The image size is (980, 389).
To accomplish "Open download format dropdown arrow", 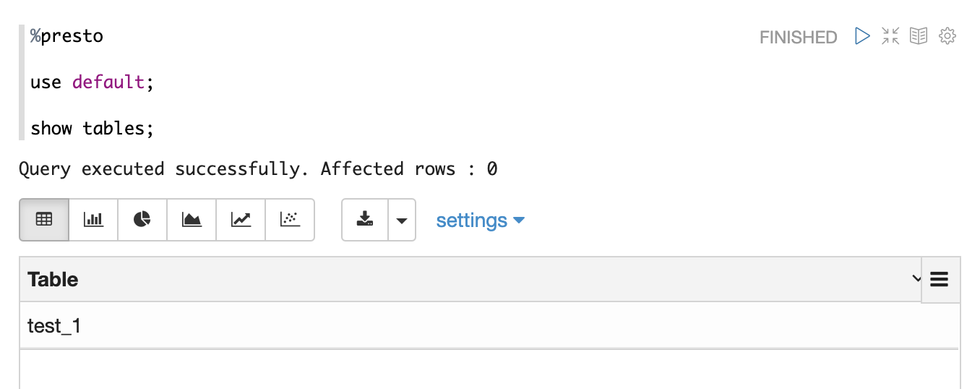I will [402, 220].
